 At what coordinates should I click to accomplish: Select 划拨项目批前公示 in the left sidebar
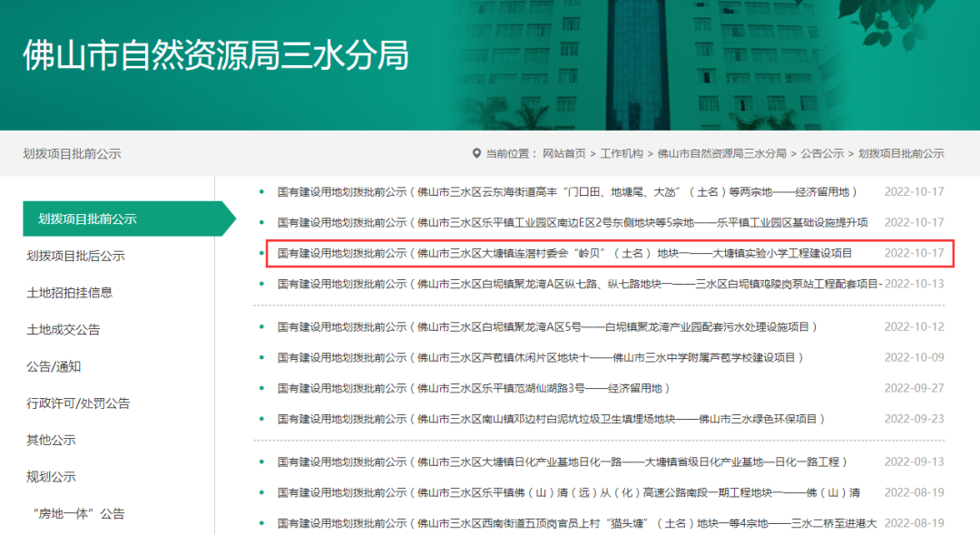point(87,218)
